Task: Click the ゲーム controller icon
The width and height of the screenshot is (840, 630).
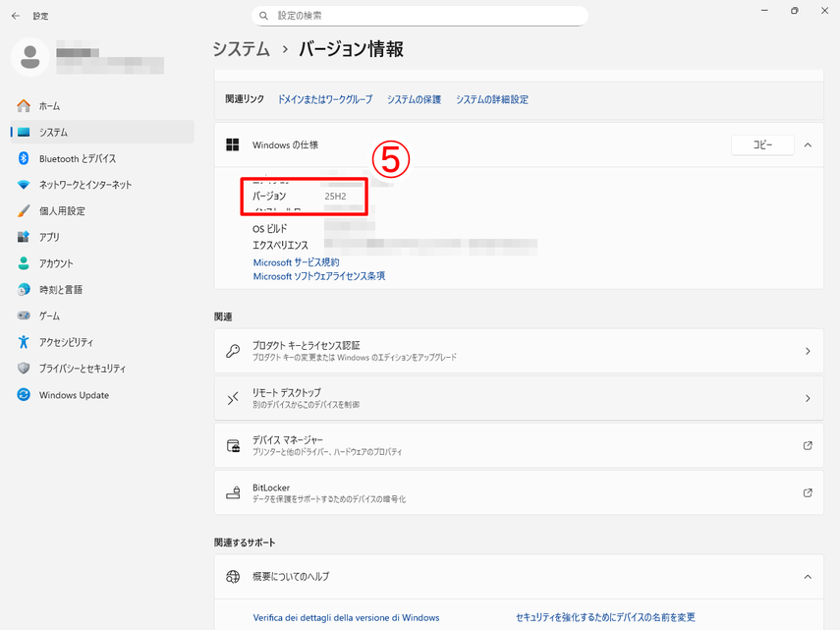Action: [24, 315]
